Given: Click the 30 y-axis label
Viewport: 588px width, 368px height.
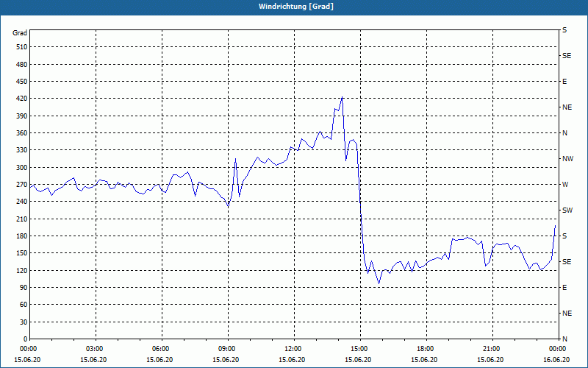Looking at the screenshot, I should tap(24, 322).
